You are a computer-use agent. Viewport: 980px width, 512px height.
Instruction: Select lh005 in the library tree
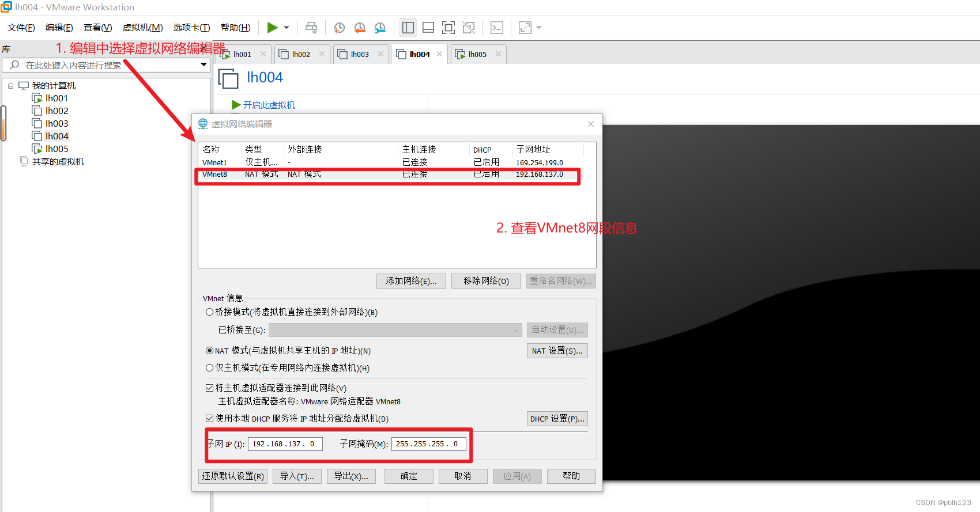tap(56, 149)
